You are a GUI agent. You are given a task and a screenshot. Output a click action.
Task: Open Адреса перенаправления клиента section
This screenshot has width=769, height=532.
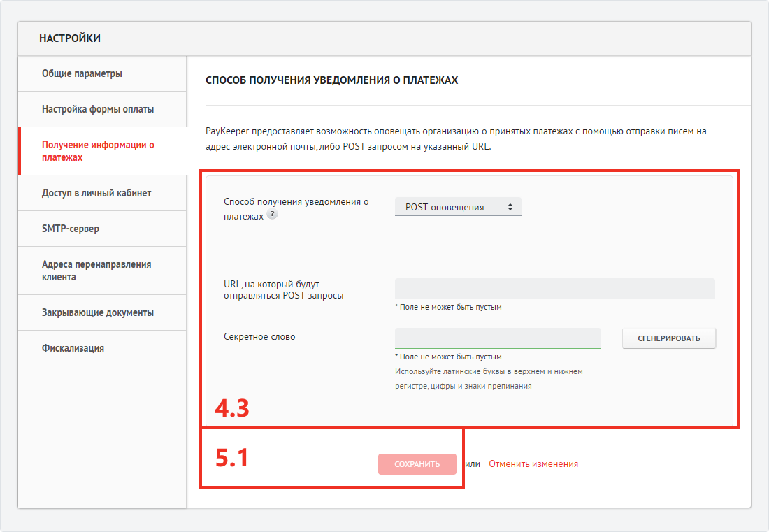pyautogui.click(x=96, y=271)
